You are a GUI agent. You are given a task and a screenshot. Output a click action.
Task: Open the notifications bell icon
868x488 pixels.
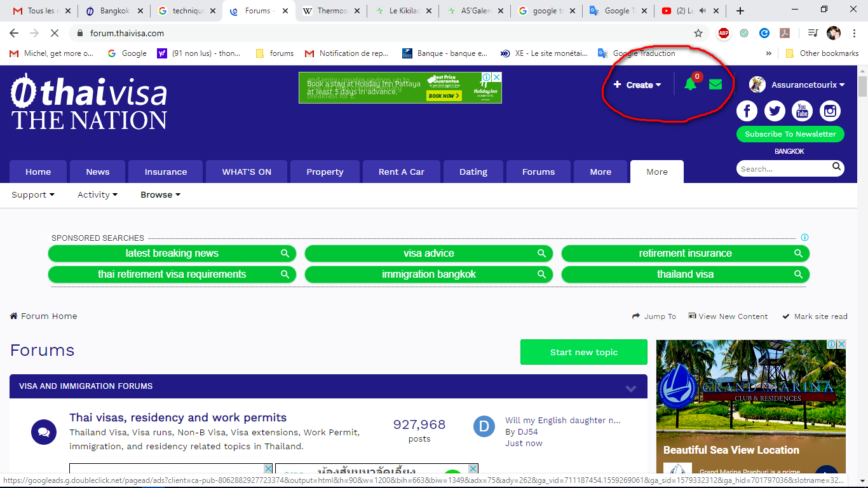(690, 84)
